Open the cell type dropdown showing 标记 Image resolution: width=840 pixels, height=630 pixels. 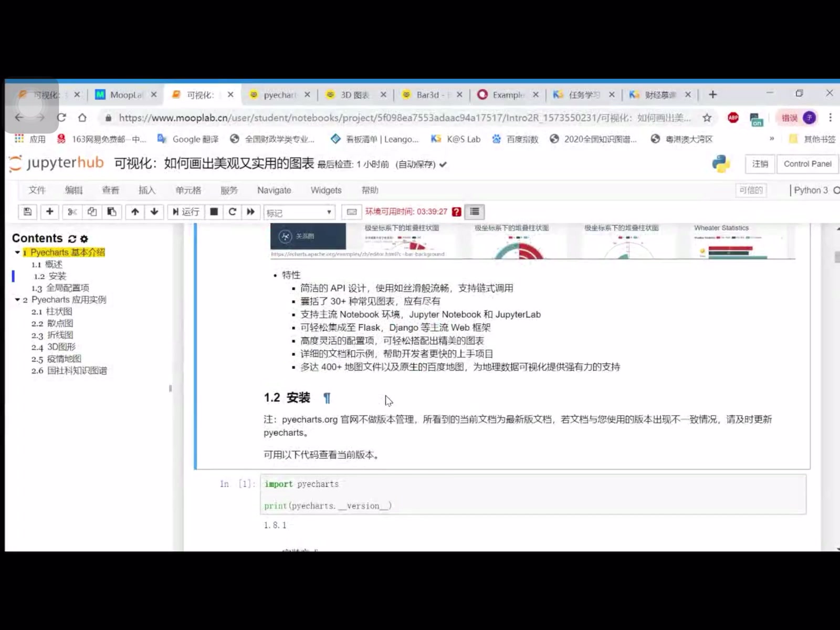coord(299,212)
